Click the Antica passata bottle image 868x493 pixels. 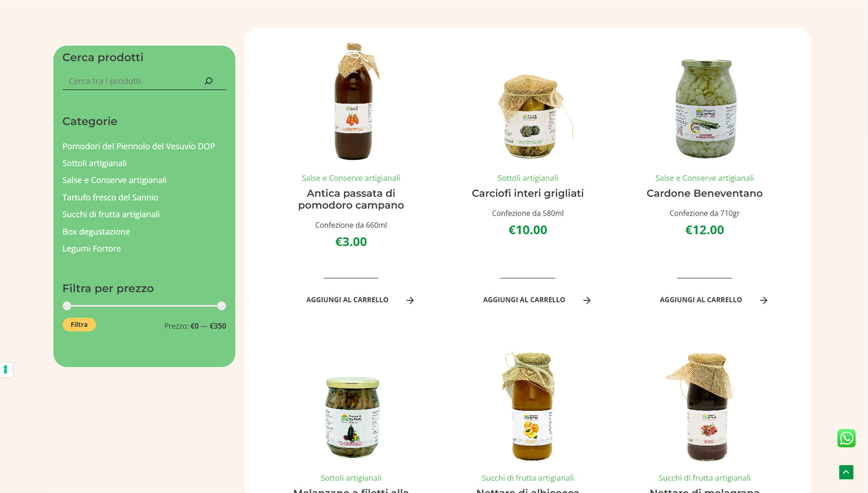(353, 101)
